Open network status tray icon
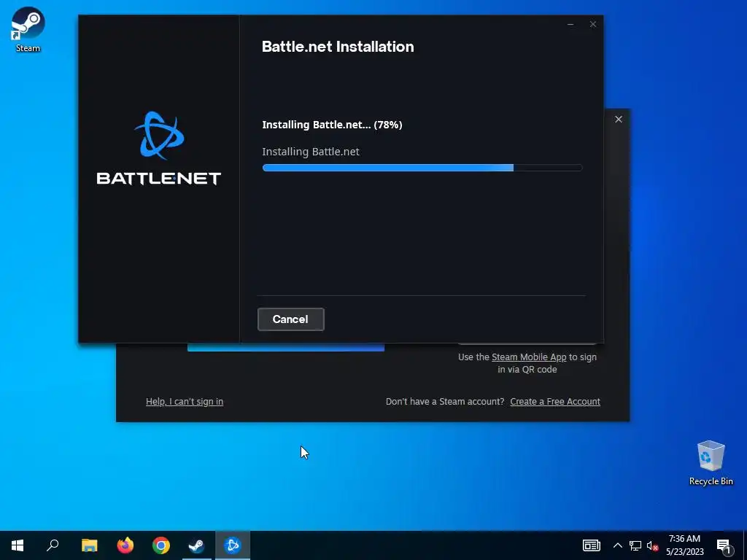Screen dimensions: 747x560 (635, 545)
